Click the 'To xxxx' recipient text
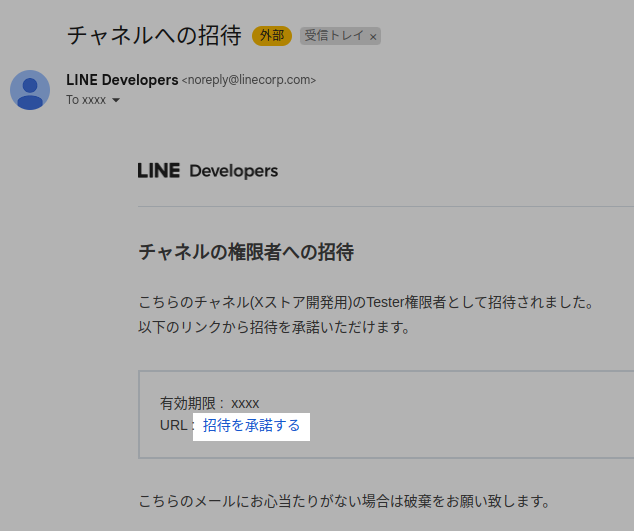 click(x=86, y=100)
